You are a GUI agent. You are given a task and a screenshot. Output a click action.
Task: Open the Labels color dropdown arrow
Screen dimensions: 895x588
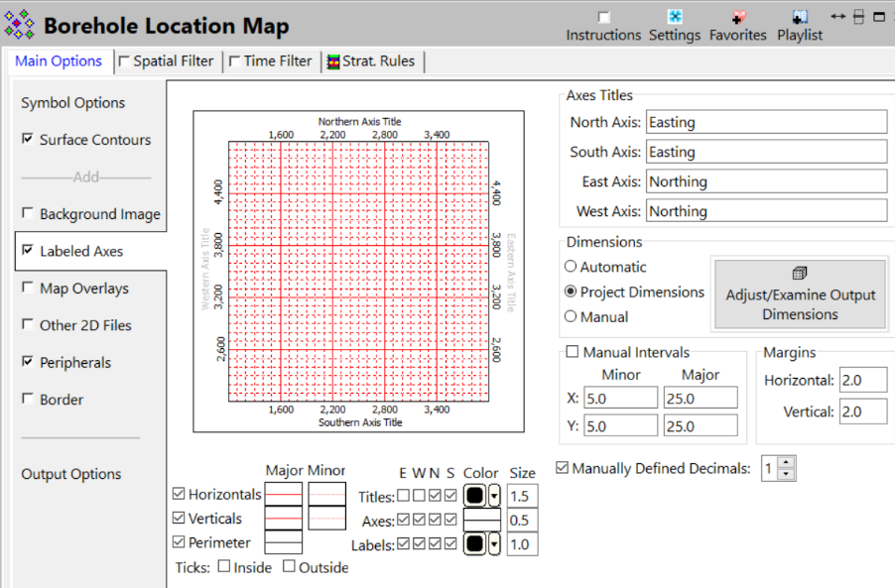(x=494, y=544)
